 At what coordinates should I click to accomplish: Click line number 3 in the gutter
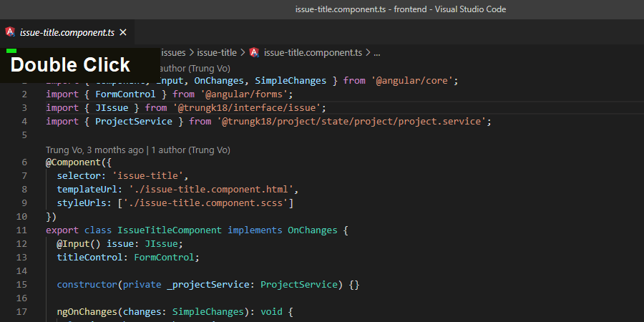click(x=24, y=108)
